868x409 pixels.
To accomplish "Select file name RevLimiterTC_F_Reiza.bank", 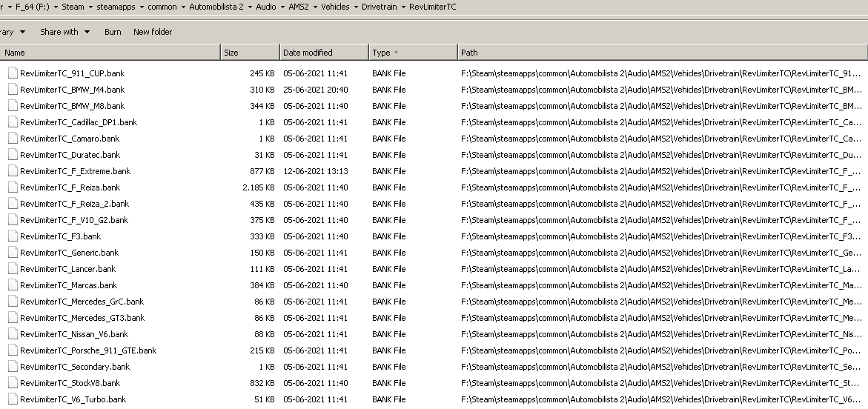I will point(70,187).
